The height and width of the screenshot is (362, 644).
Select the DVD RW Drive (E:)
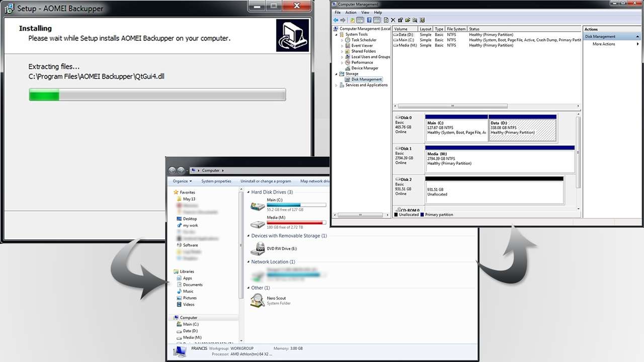tap(282, 248)
